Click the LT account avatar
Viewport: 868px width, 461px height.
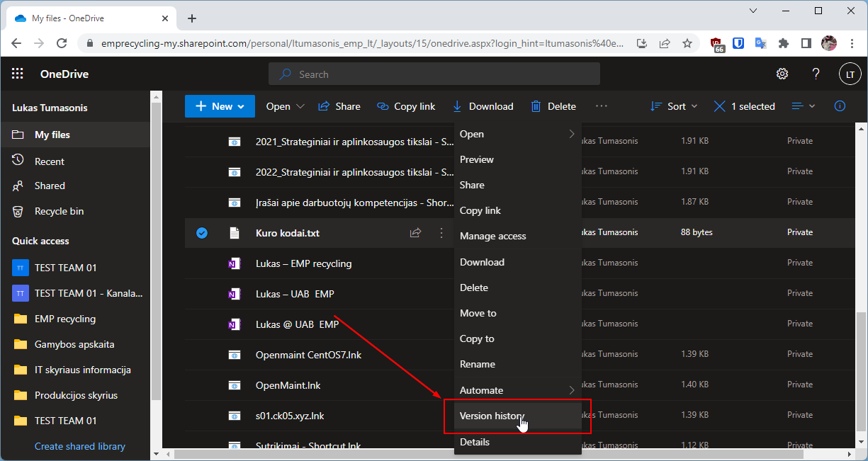850,74
